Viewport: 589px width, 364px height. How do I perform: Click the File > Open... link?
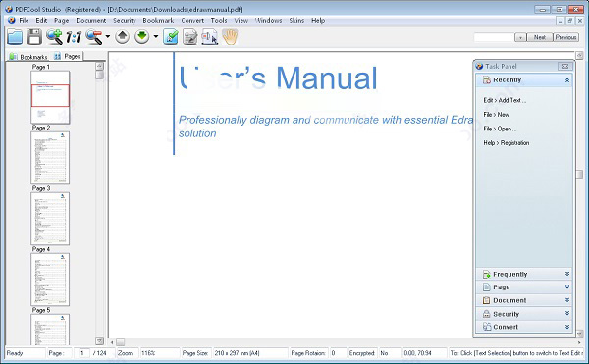point(500,129)
